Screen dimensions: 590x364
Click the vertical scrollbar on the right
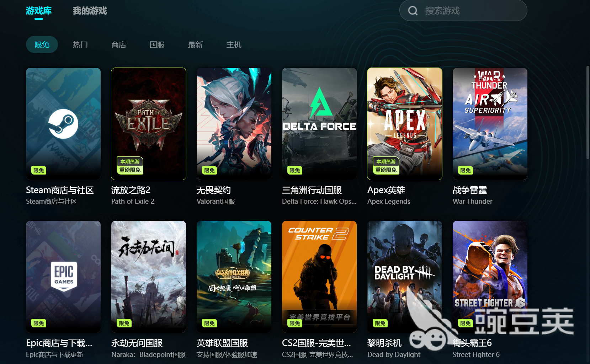coord(588,112)
